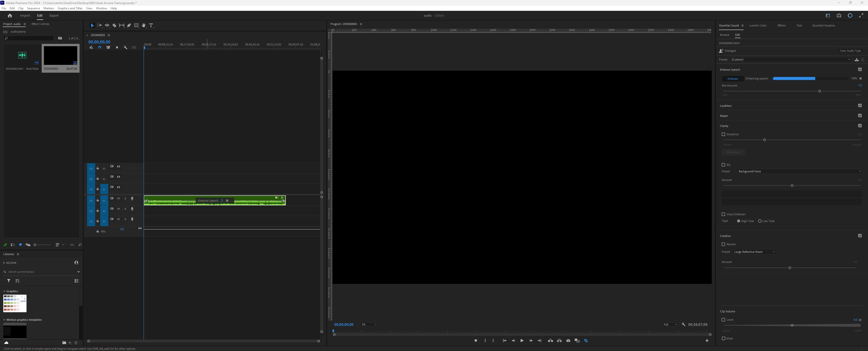Image resolution: width=868 pixels, height=351 pixels.
Task: Select the Razor tool
Action: pyautogui.click(x=114, y=25)
